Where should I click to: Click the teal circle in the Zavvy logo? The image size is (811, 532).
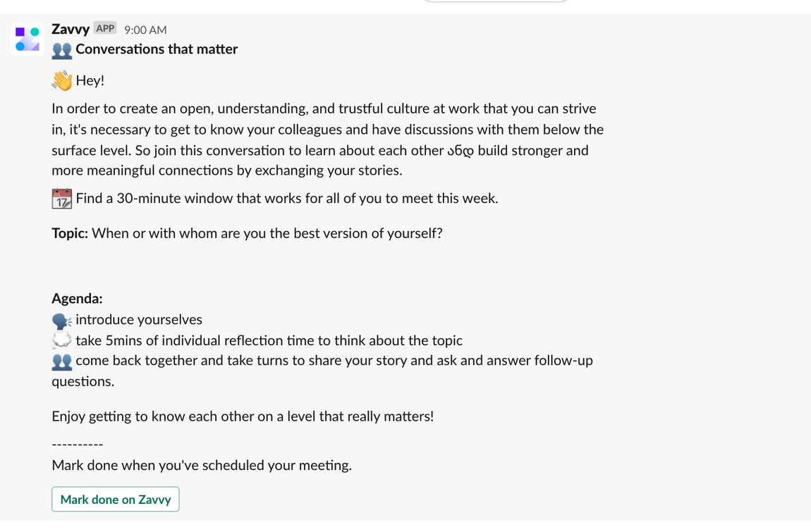point(35,32)
